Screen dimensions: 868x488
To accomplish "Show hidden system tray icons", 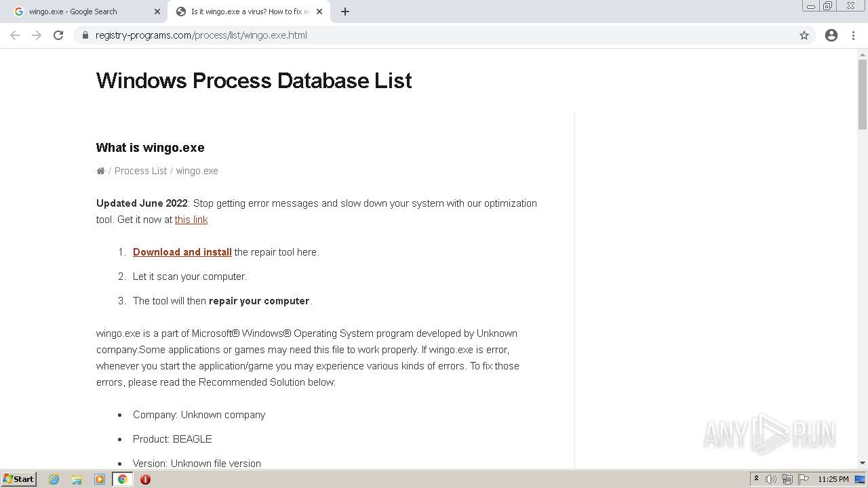I will coord(756,479).
